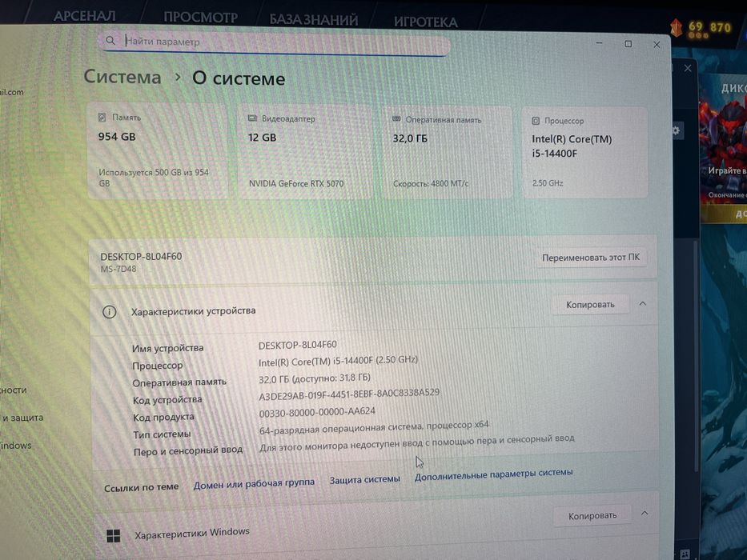Image resolution: width=747 pixels, height=560 pixels.
Task: Copy device specs with the top 'Копировать' button
Action: (590, 304)
